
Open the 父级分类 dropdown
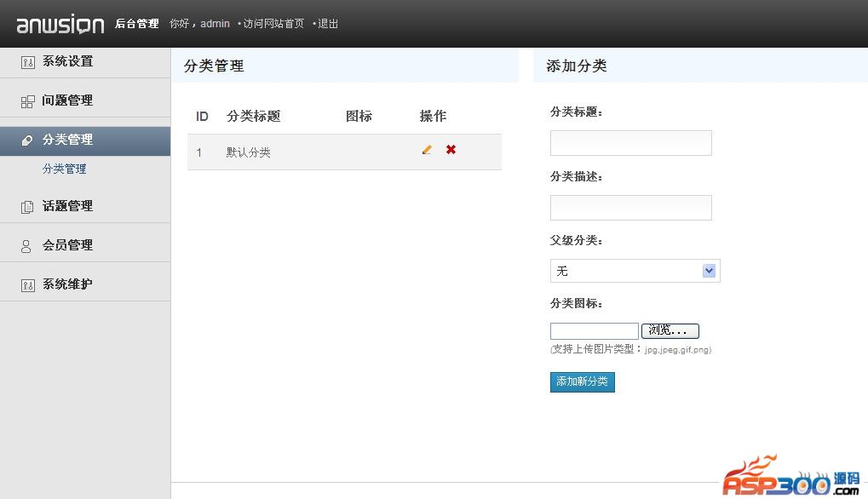(x=635, y=271)
